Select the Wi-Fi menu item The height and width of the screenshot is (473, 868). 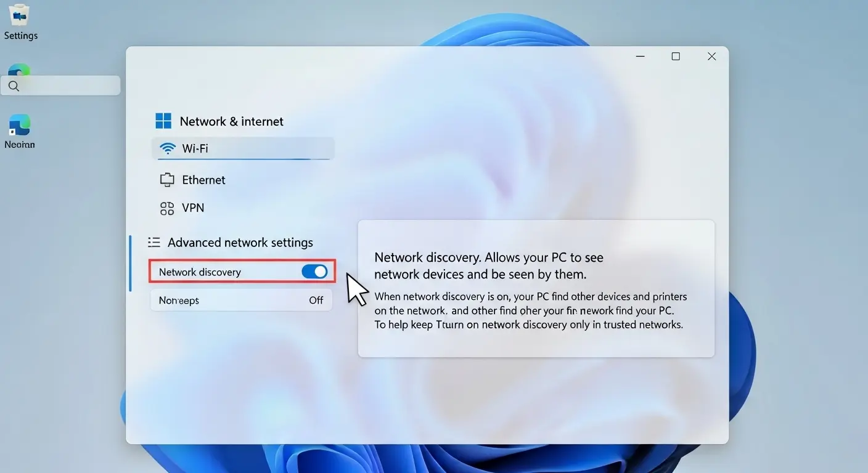(243, 148)
